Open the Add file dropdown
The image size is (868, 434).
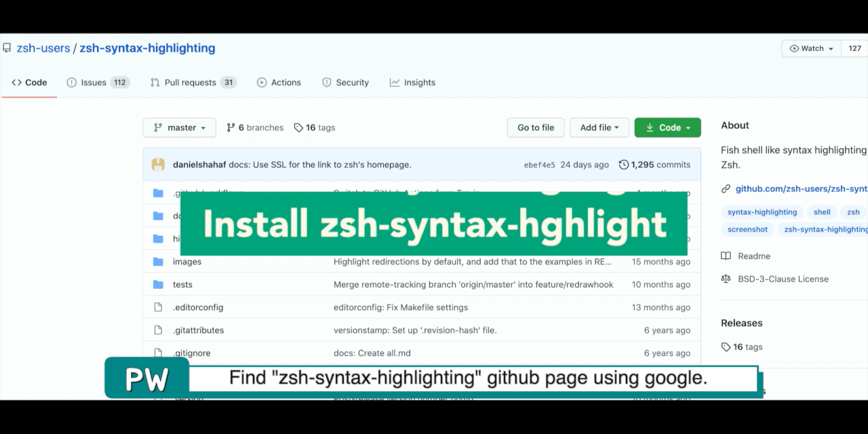(x=599, y=127)
